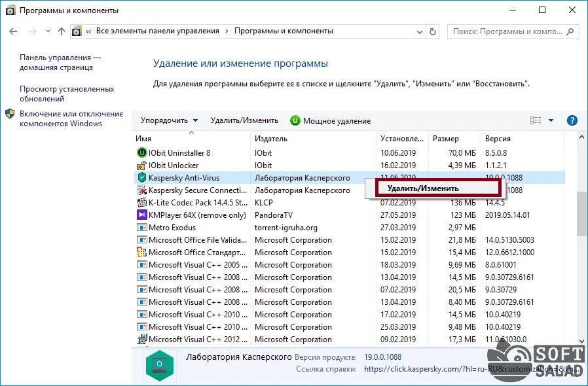Click the view layout icon in the toolbar
The width and height of the screenshot is (588, 386).
[536, 120]
